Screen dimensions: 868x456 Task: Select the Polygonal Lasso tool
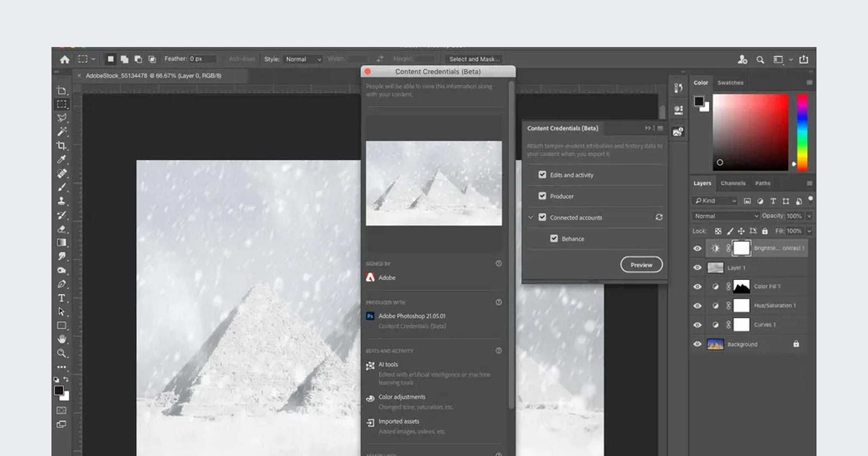(62, 118)
